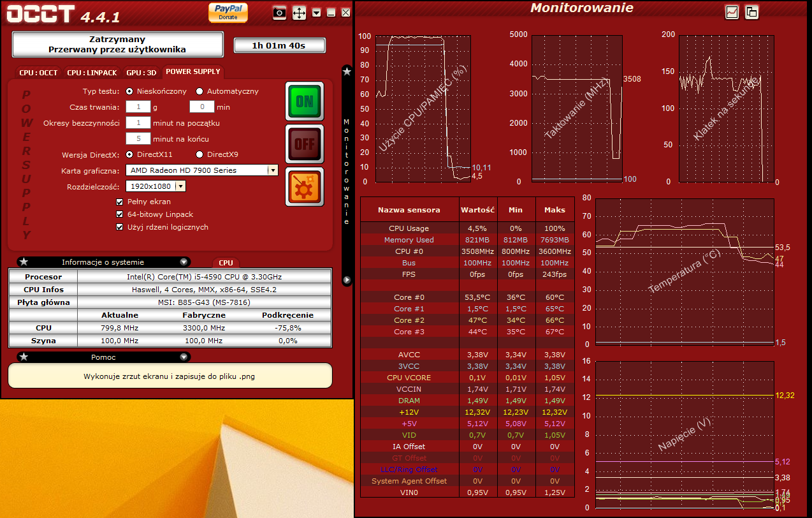This screenshot has height=518, width=812.
Task: Open test settings gear icon
Action: pos(305,187)
